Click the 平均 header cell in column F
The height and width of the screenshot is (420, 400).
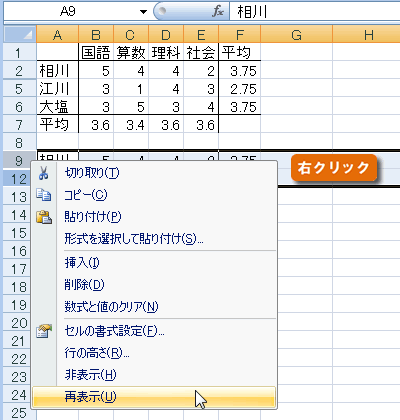point(240,52)
